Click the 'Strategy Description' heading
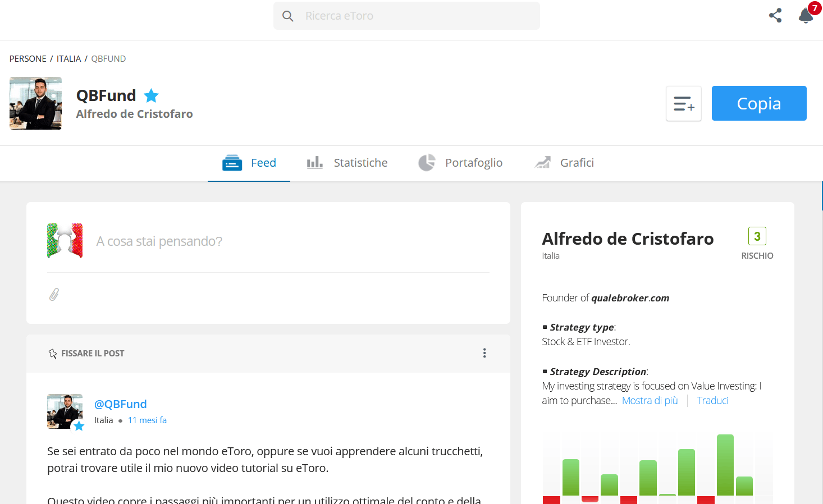 [598, 372]
